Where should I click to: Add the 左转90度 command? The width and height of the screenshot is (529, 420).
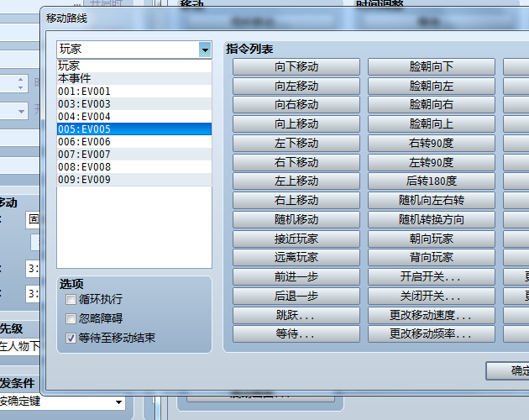(432, 162)
